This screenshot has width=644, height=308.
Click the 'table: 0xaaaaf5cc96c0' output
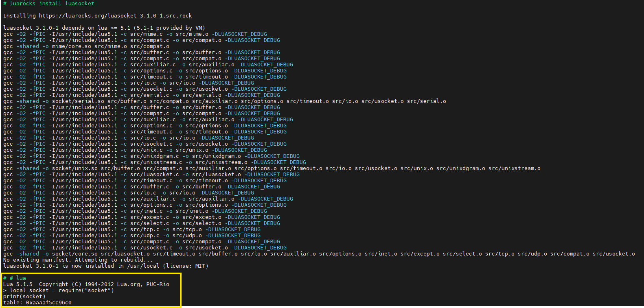click(37, 303)
